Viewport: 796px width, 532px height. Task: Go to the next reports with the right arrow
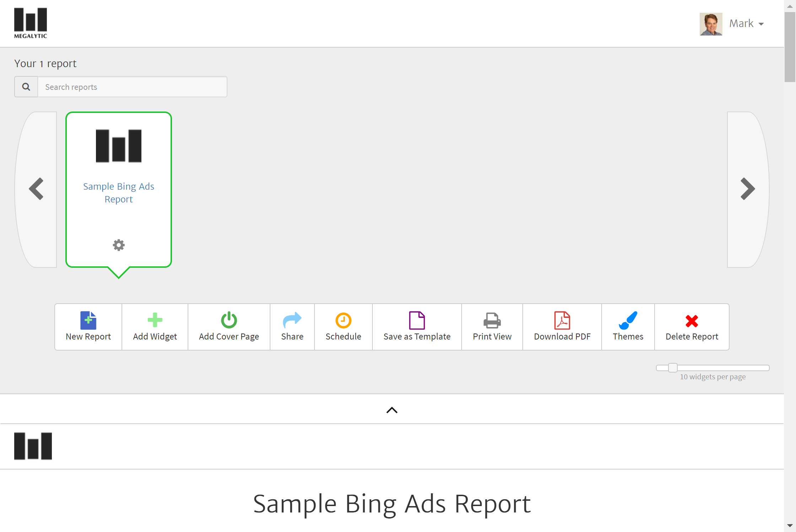pos(748,189)
